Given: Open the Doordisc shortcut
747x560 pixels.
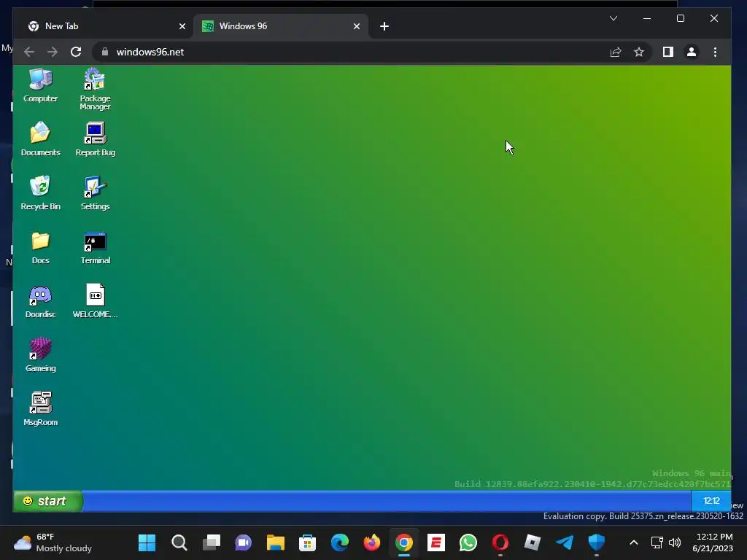Looking at the screenshot, I should 41,301.
